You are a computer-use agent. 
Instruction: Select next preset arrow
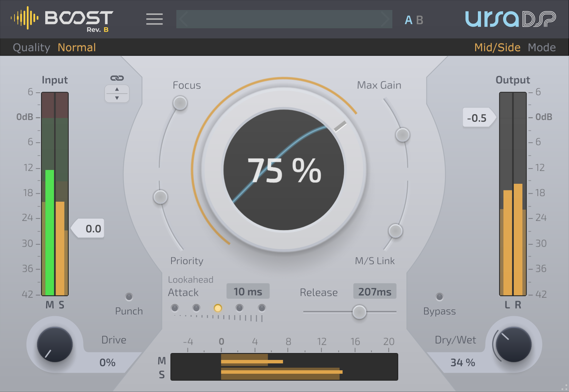click(385, 19)
